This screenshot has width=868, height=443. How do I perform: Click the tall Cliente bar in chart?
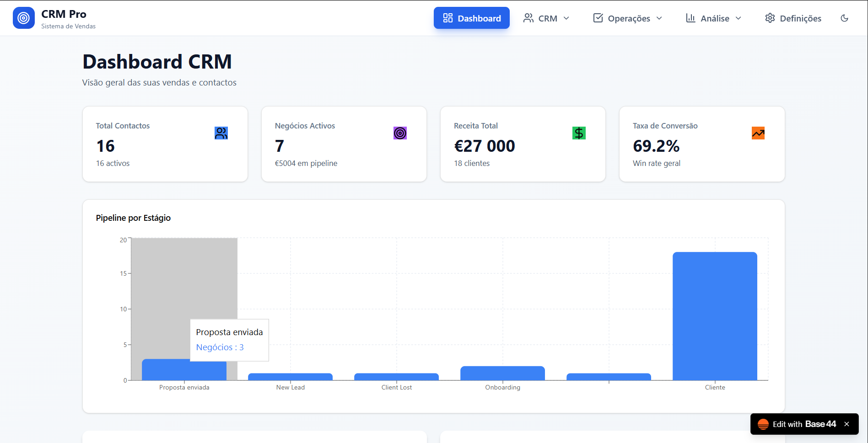click(715, 316)
